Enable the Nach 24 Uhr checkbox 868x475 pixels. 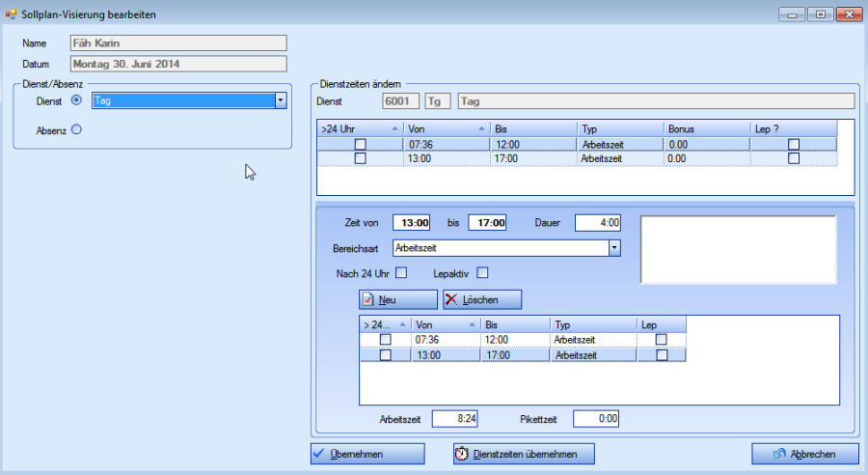[401, 272]
